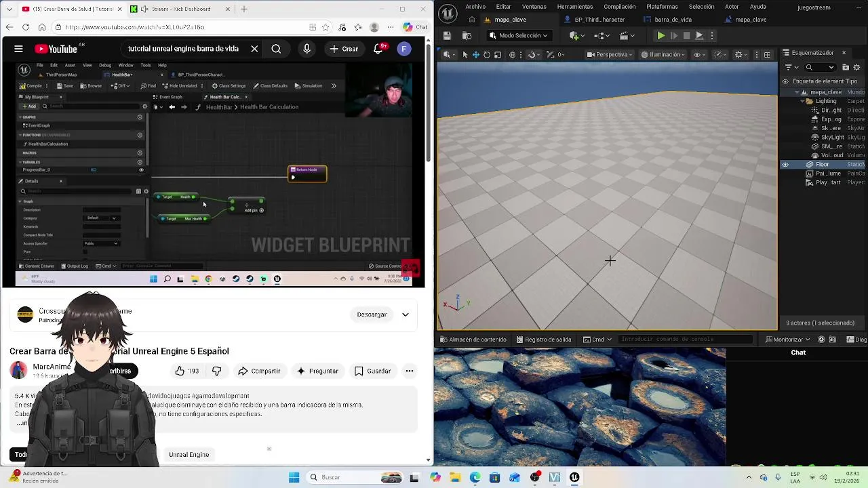This screenshot has width=868, height=488.
Task: Open the Plataformas menu
Action: [662, 7]
